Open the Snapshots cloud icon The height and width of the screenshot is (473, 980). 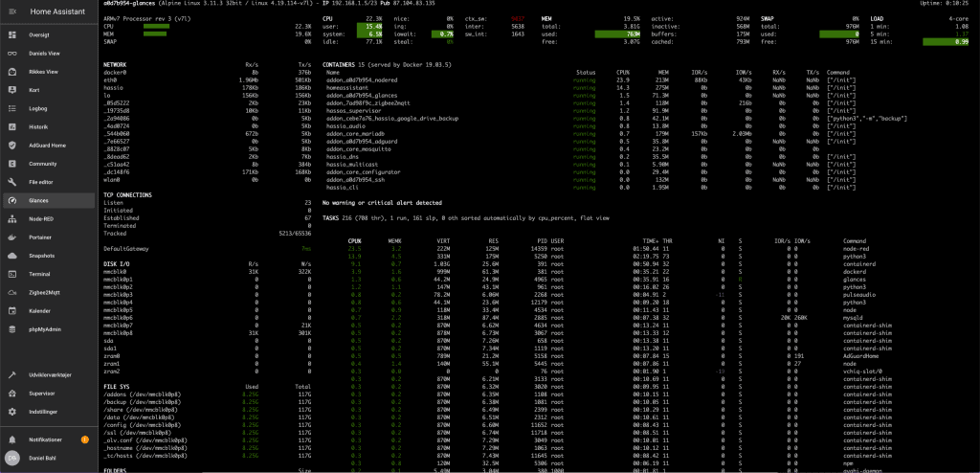pyautogui.click(x=11, y=256)
